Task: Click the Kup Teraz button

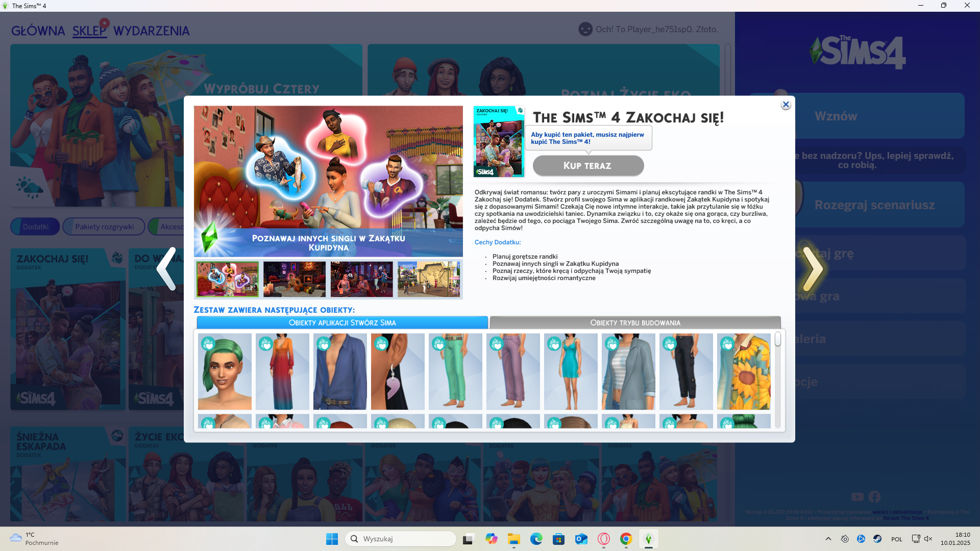Action: point(588,166)
